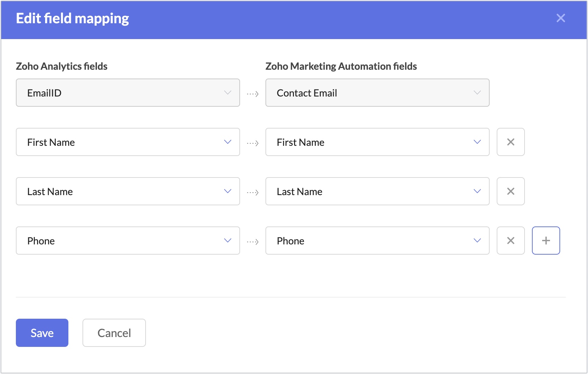This screenshot has width=588, height=374.
Task: Open the Contact Email field dropdown
Action: (x=377, y=93)
